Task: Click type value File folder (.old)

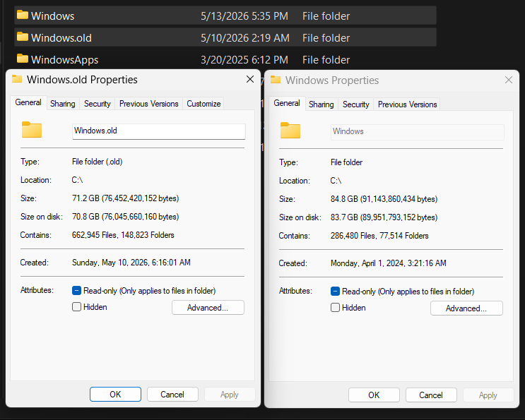Action: pyautogui.click(x=97, y=162)
